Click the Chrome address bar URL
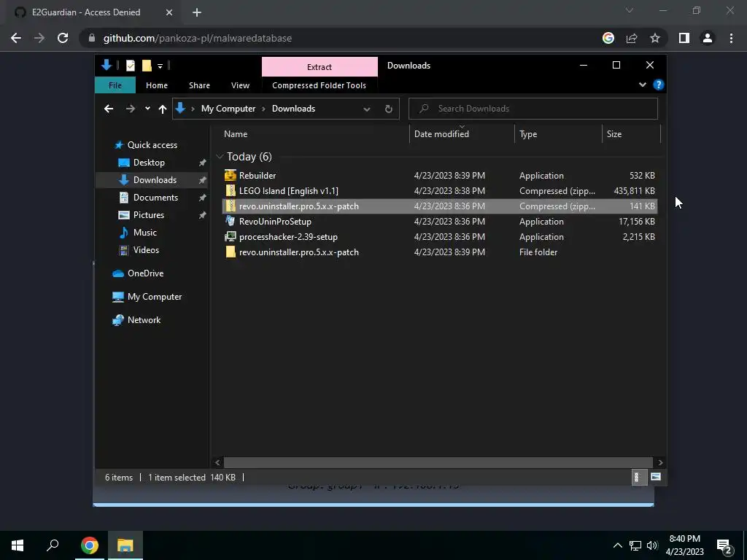Image resolution: width=747 pixels, height=560 pixels. [x=197, y=38]
